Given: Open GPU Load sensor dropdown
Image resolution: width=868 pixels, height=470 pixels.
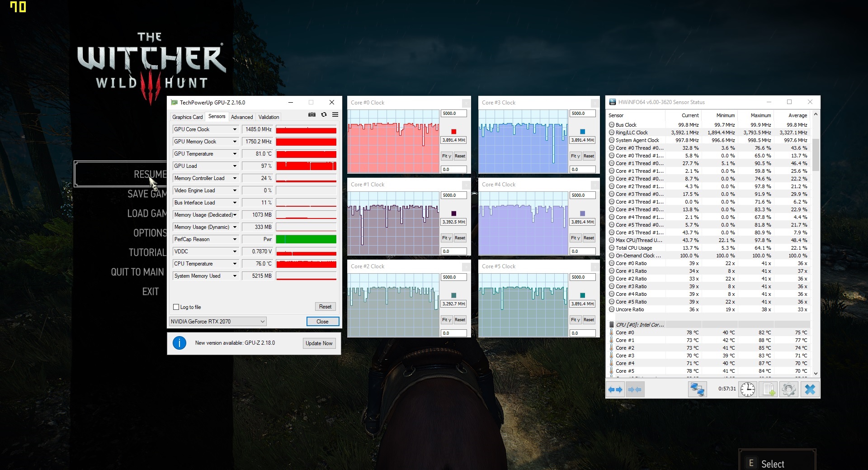Looking at the screenshot, I should pos(235,166).
